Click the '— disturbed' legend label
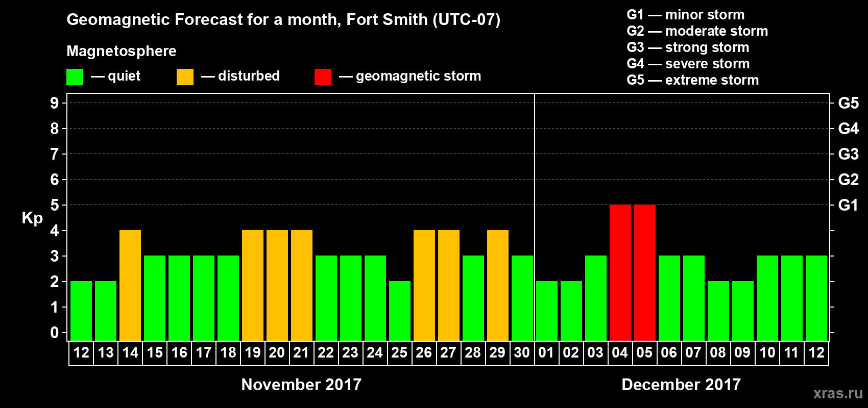Screen dimensions: 868x408 click(x=240, y=76)
